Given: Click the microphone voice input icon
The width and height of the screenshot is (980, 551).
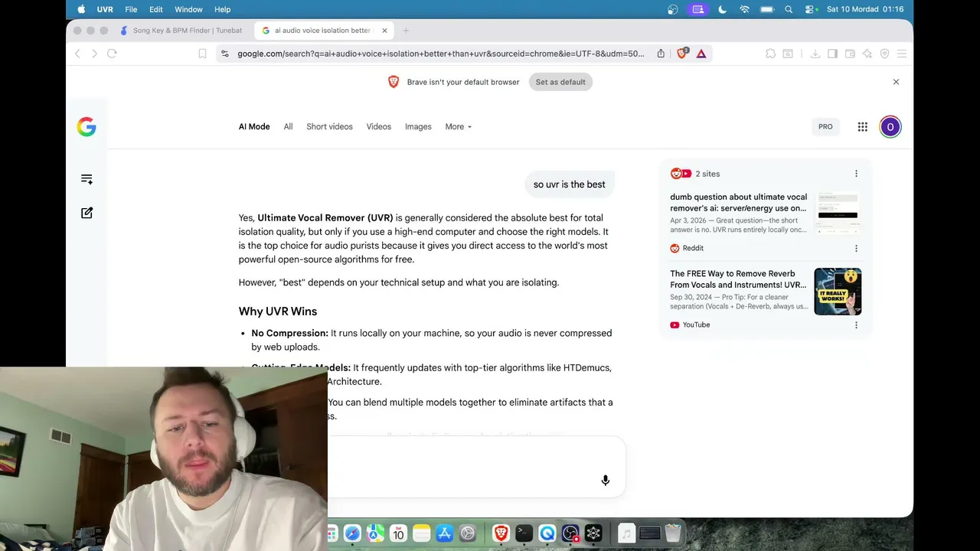Looking at the screenshot, I should (x=606, y=481).
